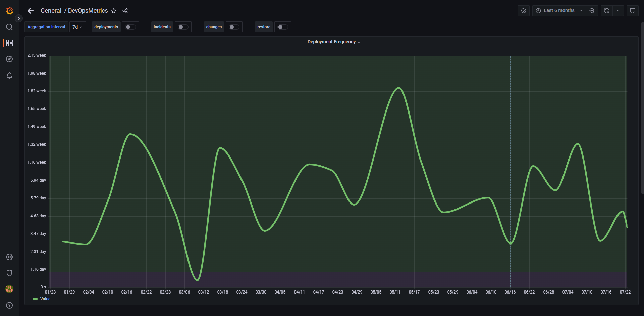Open the 7d aggregation interval dropdown
This screenshot has height=316, width=644.
[77, 27]
